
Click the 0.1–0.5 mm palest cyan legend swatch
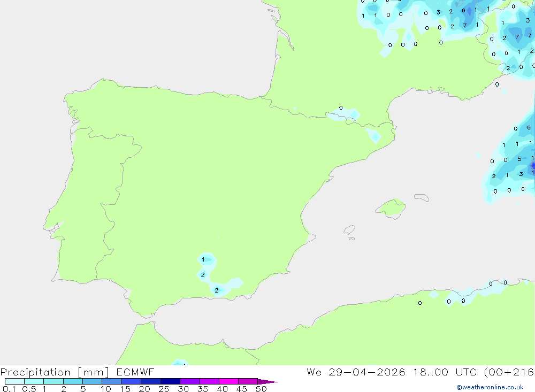pyautogui.click(x=14, y=381)
